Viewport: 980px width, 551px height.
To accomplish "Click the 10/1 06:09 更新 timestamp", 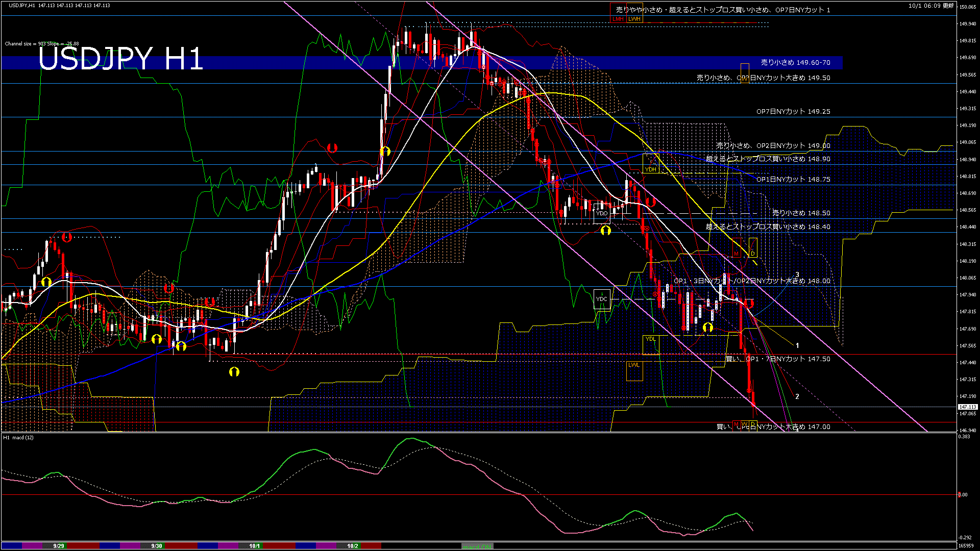I will (x=931, y=6).
